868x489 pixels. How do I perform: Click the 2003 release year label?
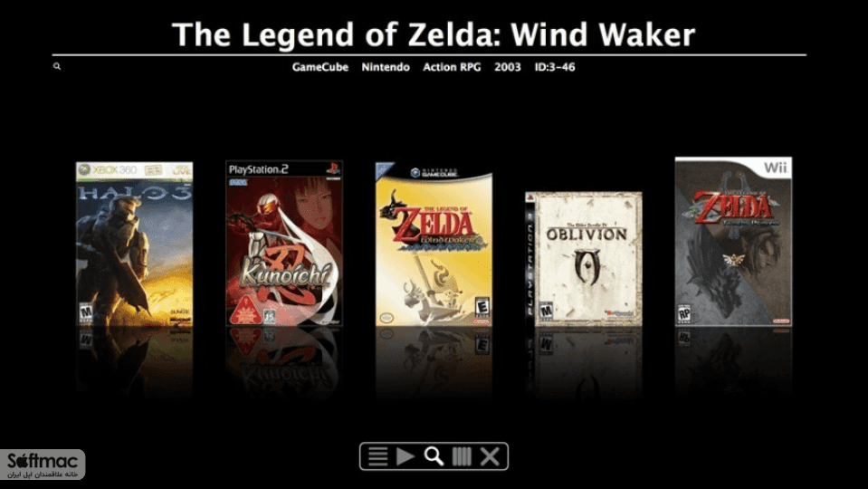tap(507, 67)
